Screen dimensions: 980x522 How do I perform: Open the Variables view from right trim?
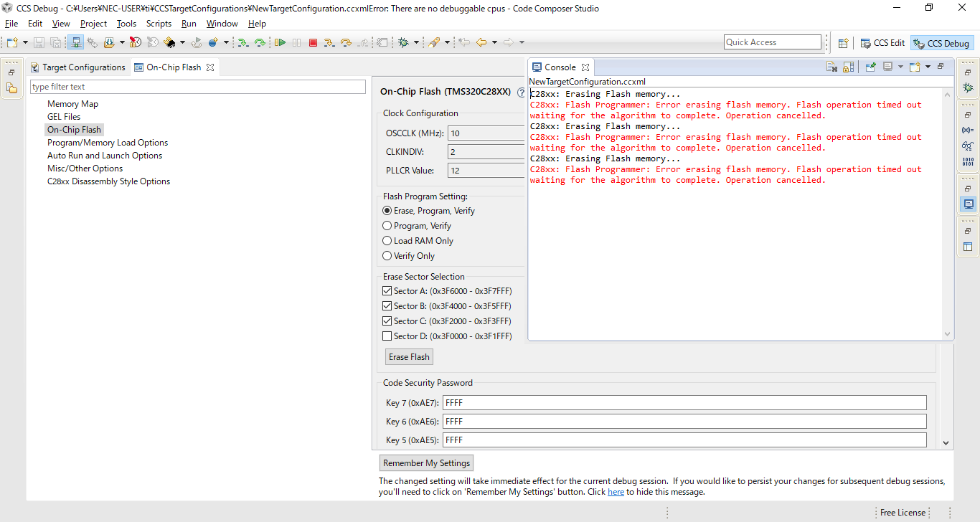tap(968, 130)
